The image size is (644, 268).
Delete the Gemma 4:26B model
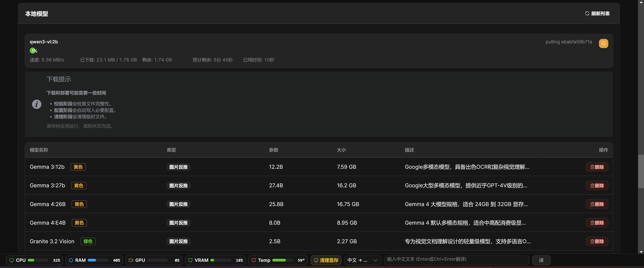click(597, 204)
